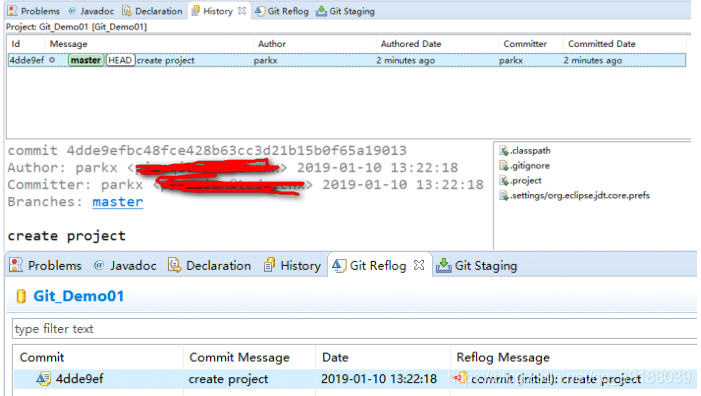Open Problems tab in lower panel

pyautogui.click(x=46, y=265)
